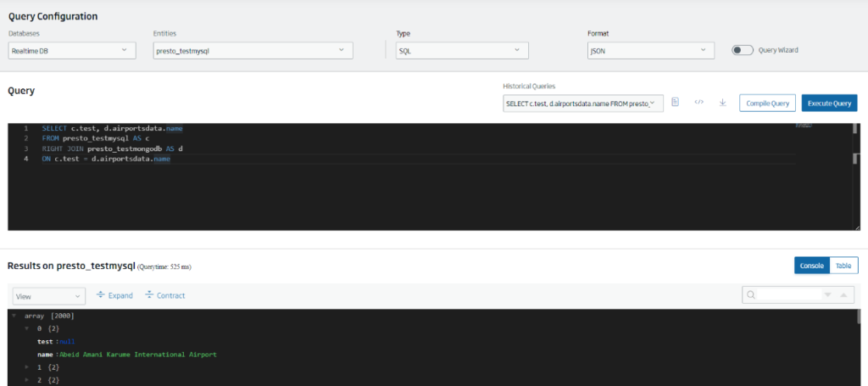Click the RIGHT JOIN presto_testmongodb line
Screen dimensions: 868x386
[x=113, y=149]
